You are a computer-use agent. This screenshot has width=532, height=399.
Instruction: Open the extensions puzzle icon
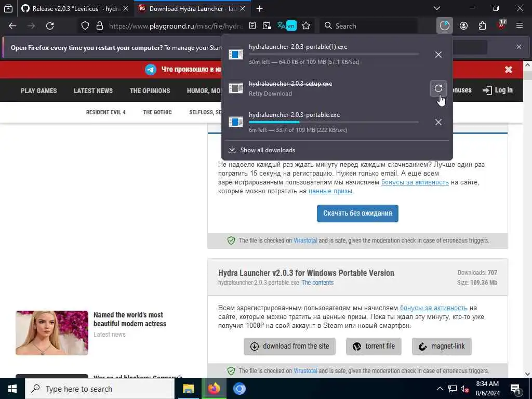pyautogui.click(x=482, y=26)
